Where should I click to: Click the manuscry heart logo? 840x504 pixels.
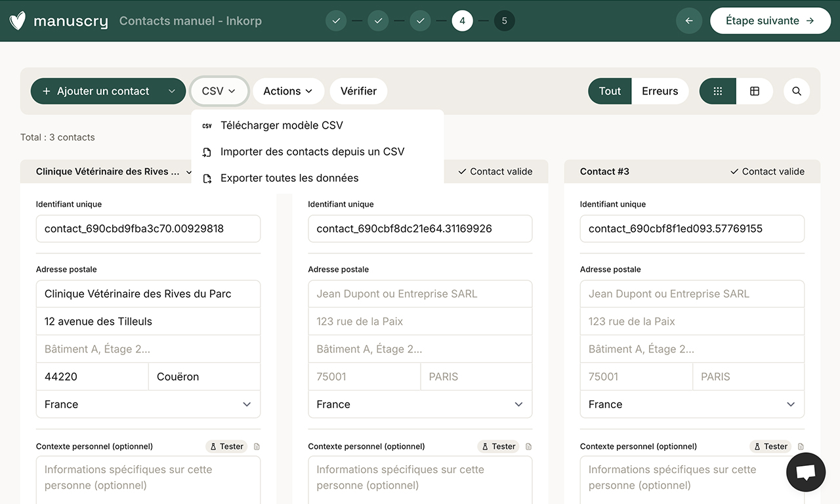[18, 21]
